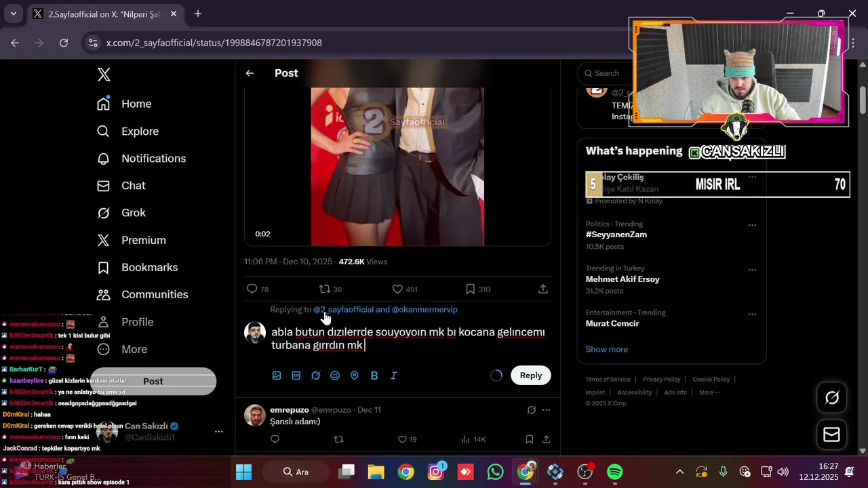Tag location in reply composer
Image resolution: width=868 pixels, height=488 pixels.
point(354,375)
